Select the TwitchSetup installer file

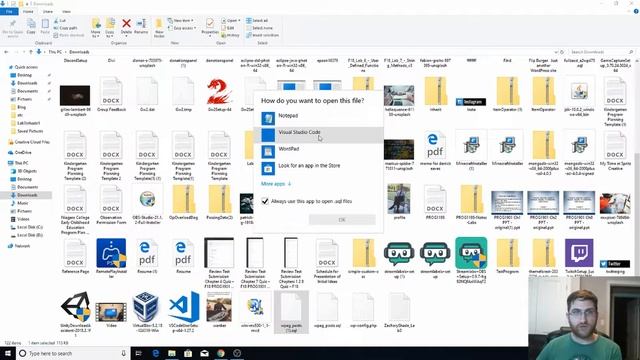tap(579, 258)
